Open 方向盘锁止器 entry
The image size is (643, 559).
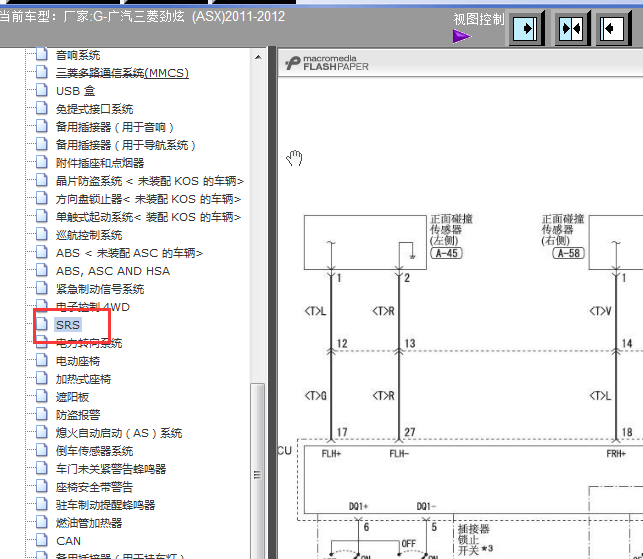pos(148,199)
